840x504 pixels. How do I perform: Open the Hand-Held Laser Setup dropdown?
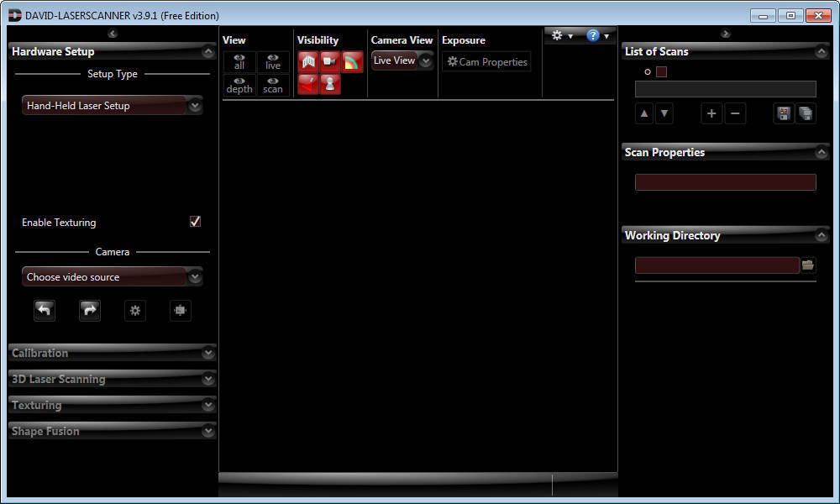pos(113,106)
